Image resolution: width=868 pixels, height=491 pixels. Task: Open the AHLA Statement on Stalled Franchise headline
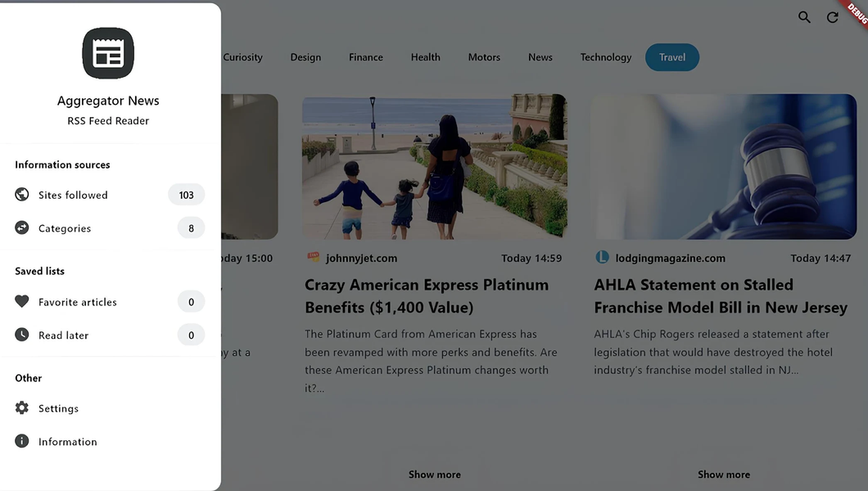pyautogui.click(x=721, y=295)
